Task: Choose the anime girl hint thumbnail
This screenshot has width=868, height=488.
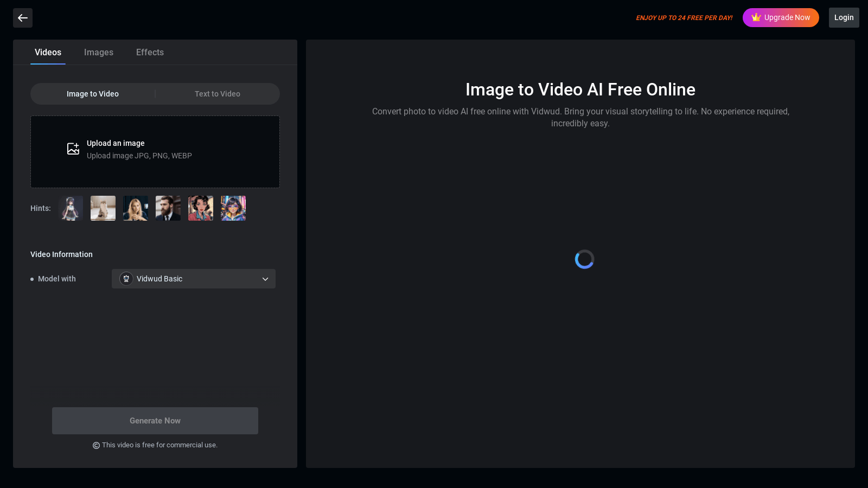Action: pyautogui.click(x=71, y=208)
